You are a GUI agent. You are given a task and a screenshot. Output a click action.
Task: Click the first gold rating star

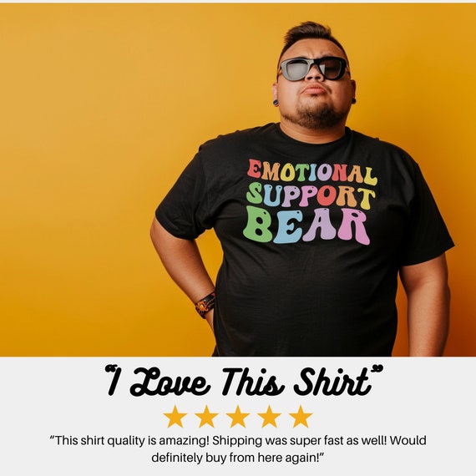pos(175,417)
